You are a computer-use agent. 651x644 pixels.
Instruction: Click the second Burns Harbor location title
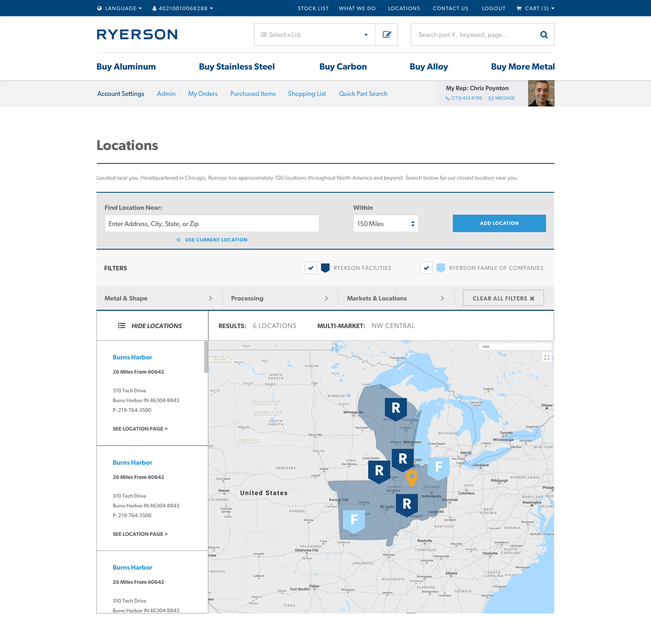coord(132,462)
